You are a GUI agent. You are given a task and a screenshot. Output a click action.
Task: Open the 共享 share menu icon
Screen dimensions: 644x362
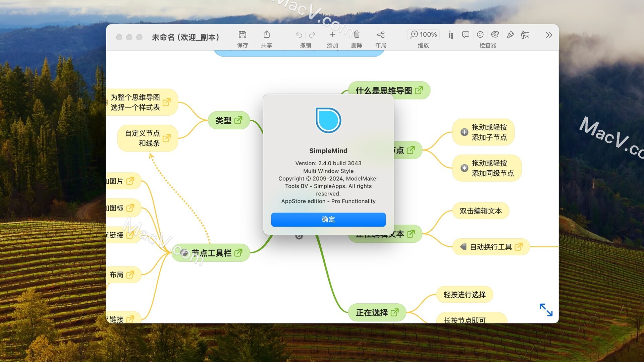[x=266, y=35]
